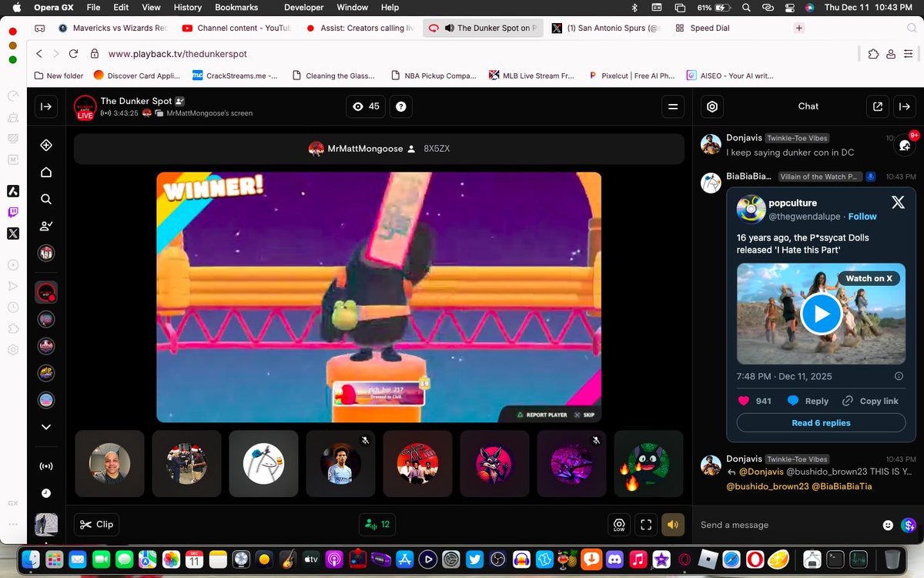Click the dollar tip icon beside the message box
The image size is (924, 578).
[910, 525]
